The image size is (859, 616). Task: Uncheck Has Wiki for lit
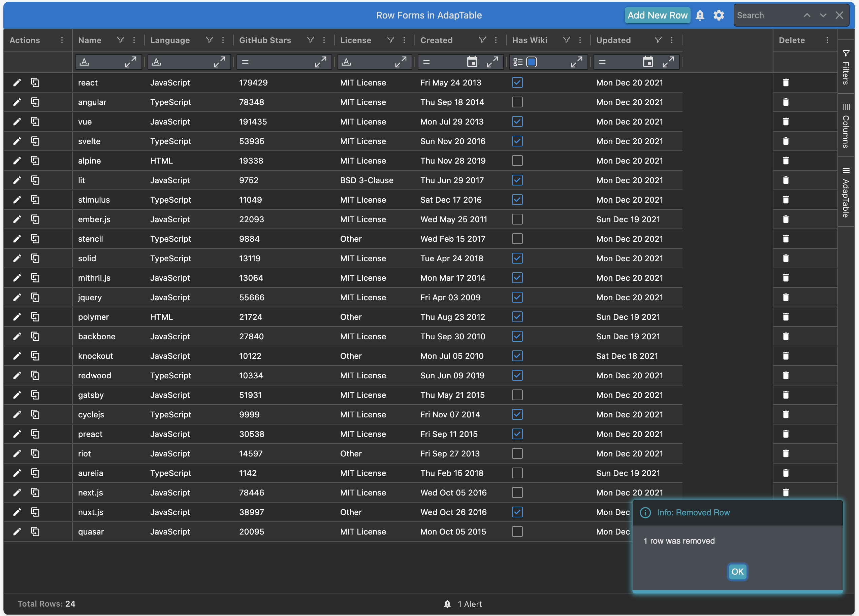point(517,180)
